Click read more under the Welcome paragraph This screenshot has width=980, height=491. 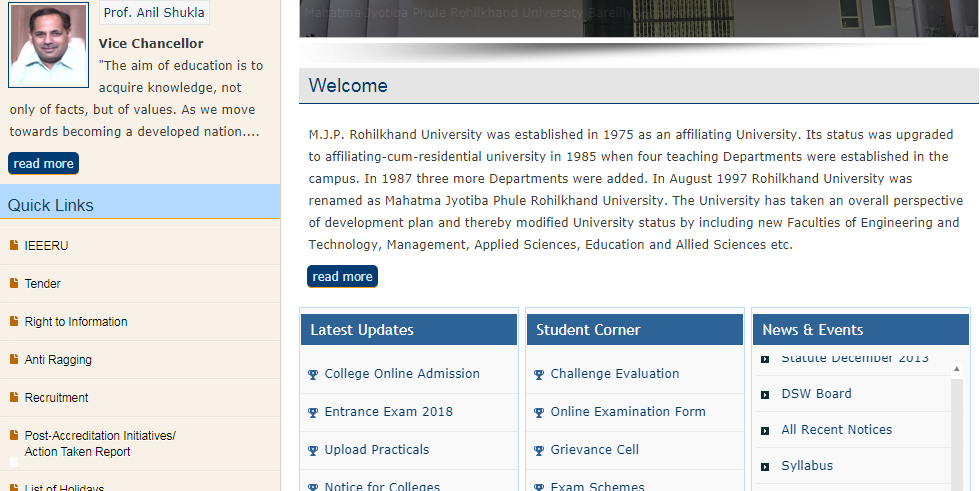coord(342,277)
